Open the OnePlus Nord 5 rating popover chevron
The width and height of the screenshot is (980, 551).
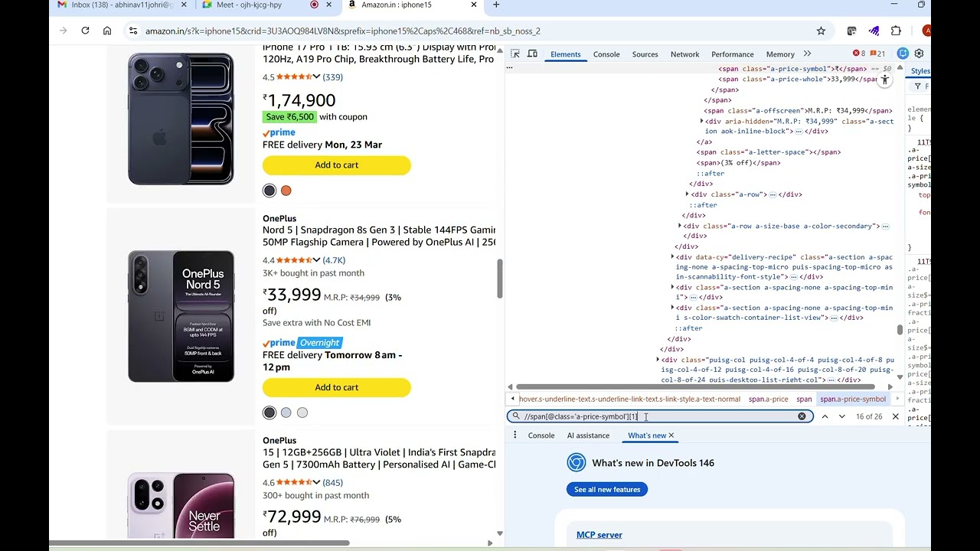tap(316, 260)
